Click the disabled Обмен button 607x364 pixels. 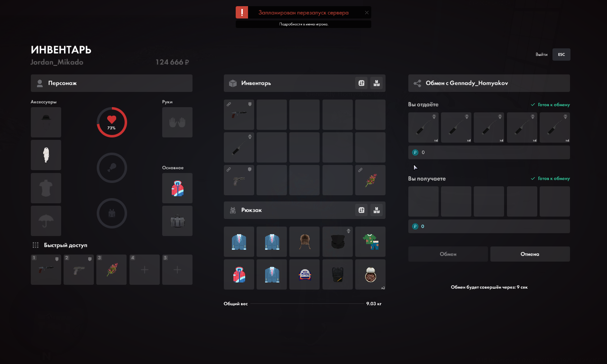tap(448, 254)
